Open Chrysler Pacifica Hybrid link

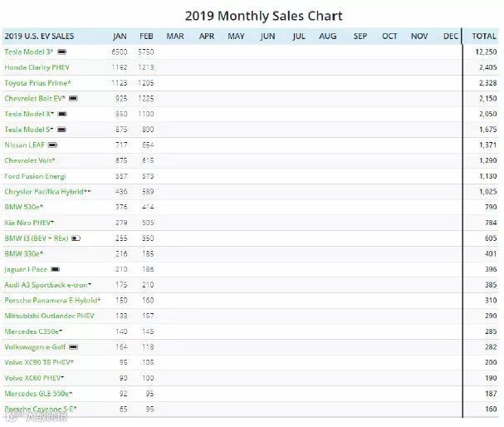(x=47, y=192)
